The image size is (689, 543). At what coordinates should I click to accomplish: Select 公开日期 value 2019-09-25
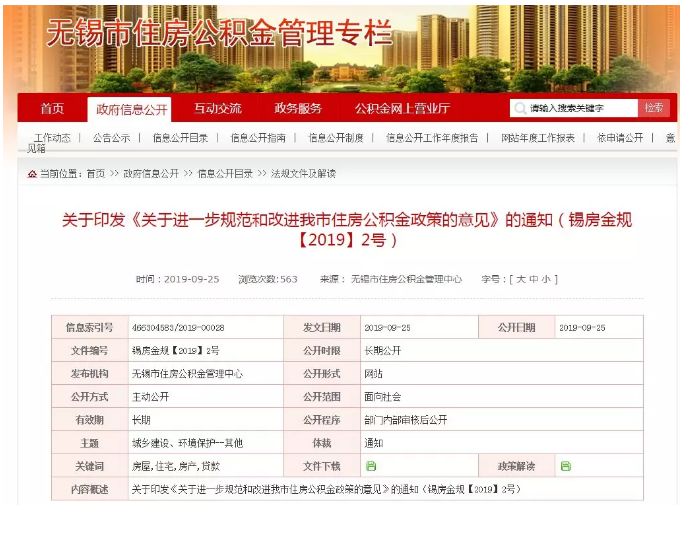click(x=582, y=328)
